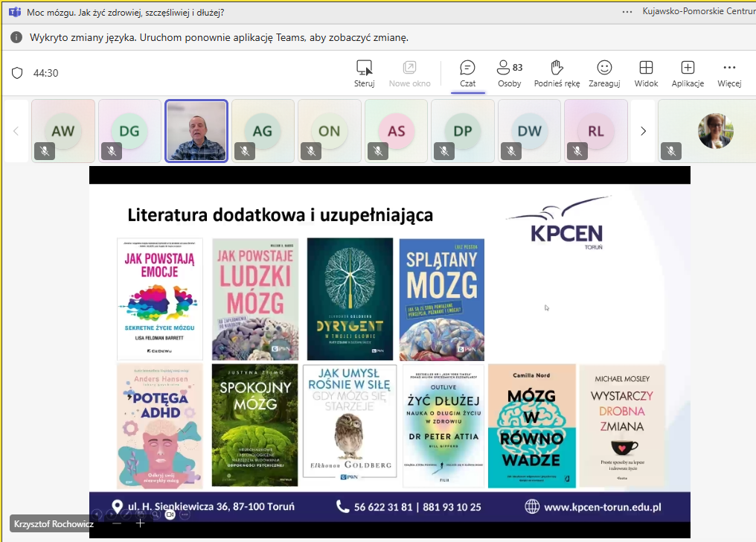756x542 pixels.
Task: Select participant tile ON
Action: coord(330,131)
